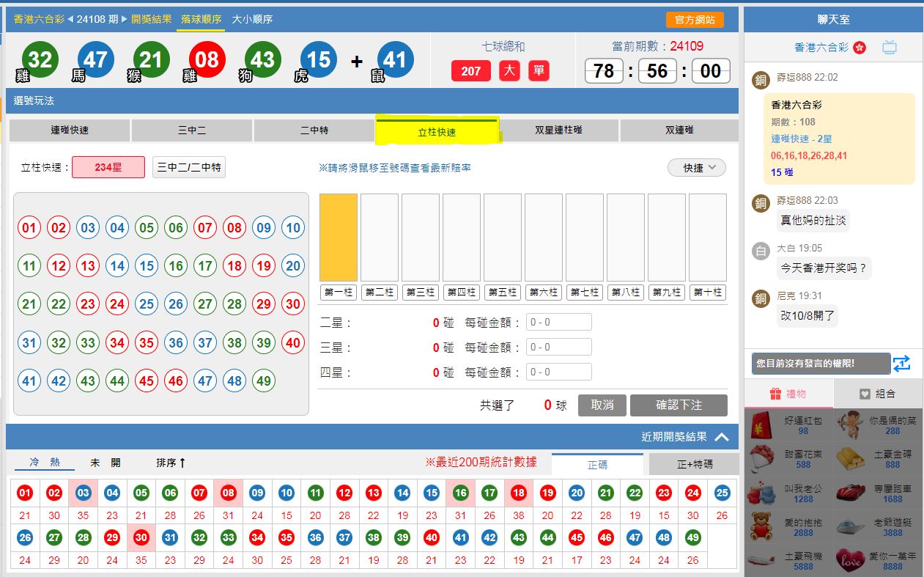Screen dimensions: 924x577
Task: Select the 第五柱 column button
Action: click(x=503, y=293)
